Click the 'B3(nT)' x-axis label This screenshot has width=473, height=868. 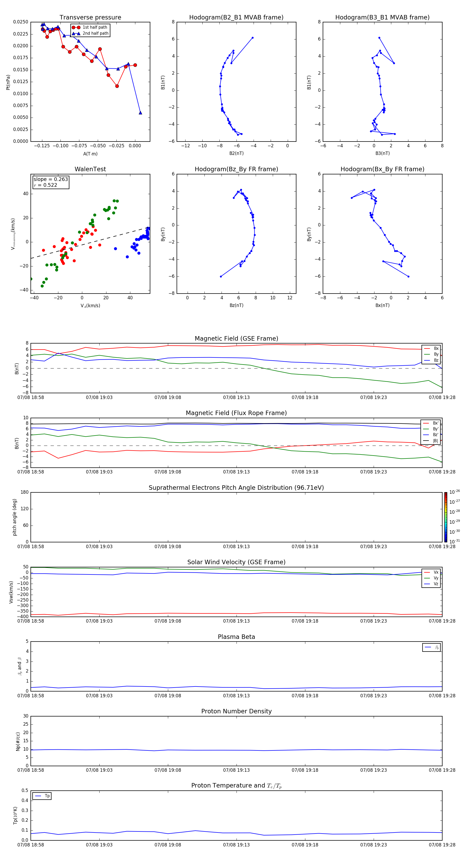click(382, 153)
